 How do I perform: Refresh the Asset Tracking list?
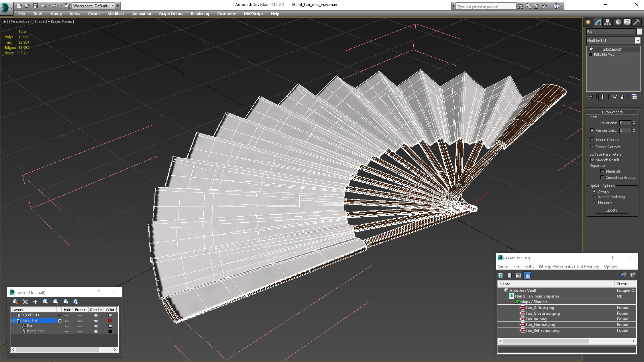coord(500,275)
